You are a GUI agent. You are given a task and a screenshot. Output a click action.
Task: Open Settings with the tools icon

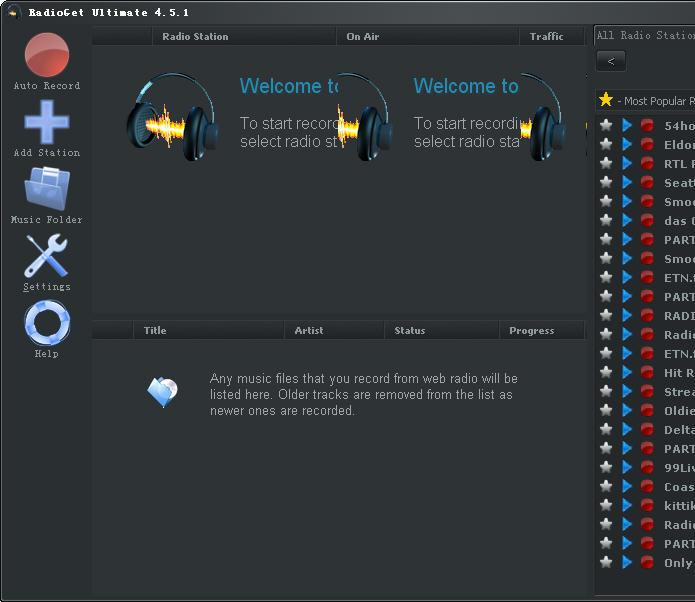click(47, 256)
